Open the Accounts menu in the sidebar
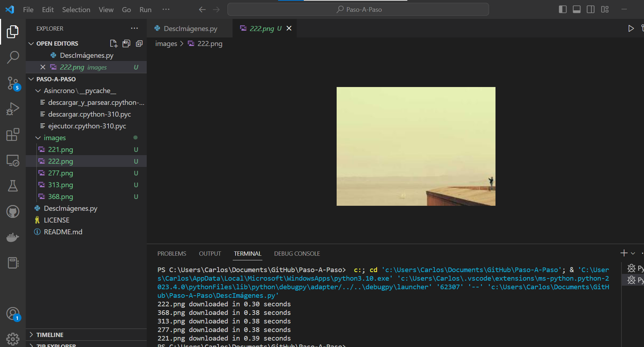Screen dimensions: 644x347 [13, 314]
